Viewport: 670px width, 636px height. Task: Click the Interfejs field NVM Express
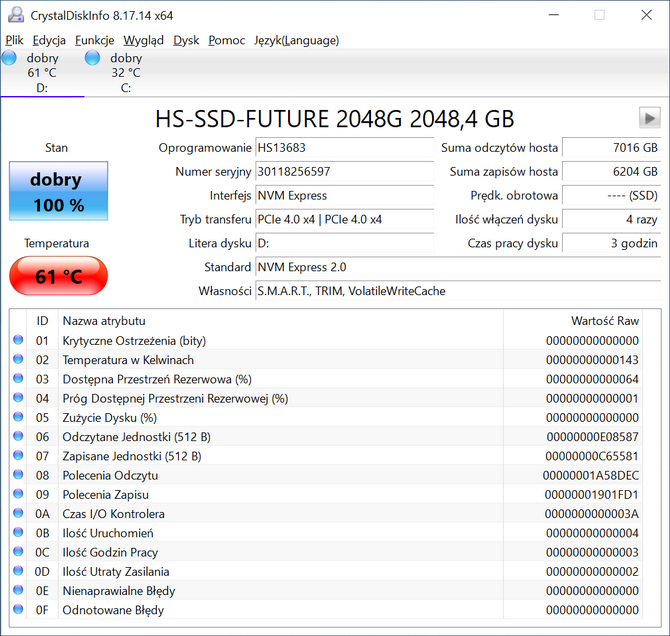[345, 196]
